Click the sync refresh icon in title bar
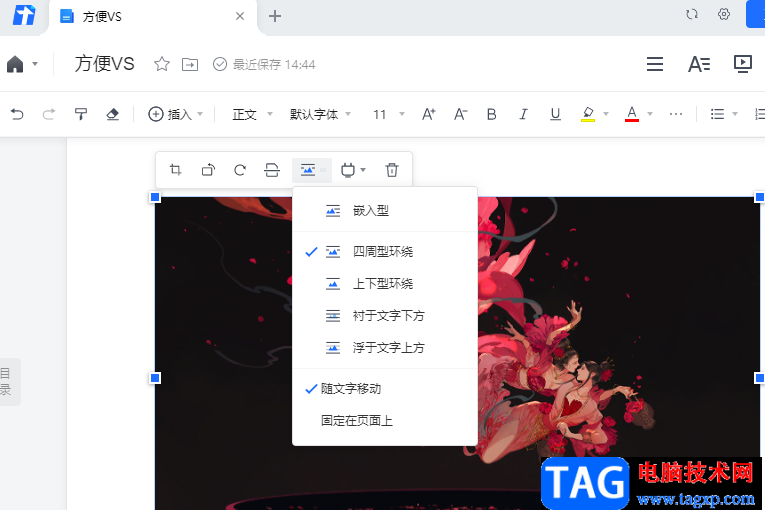This screenshot has width=765, height=510. click(692, 14)
